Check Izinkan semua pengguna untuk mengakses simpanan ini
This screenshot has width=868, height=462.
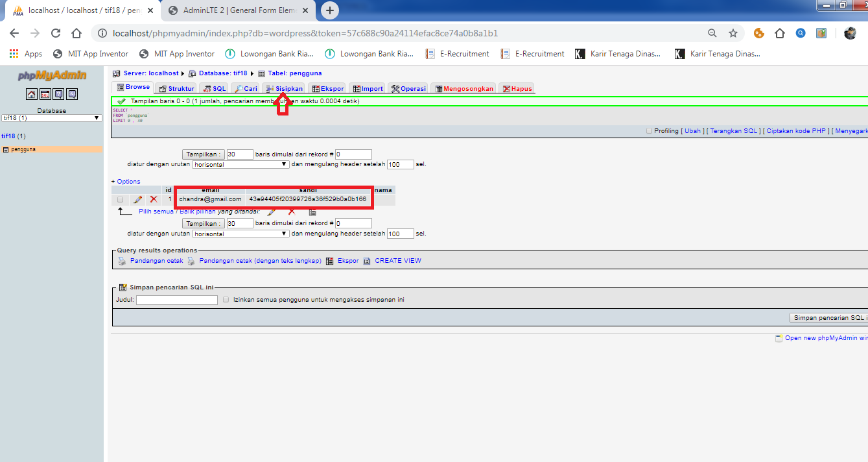point(226,299)
